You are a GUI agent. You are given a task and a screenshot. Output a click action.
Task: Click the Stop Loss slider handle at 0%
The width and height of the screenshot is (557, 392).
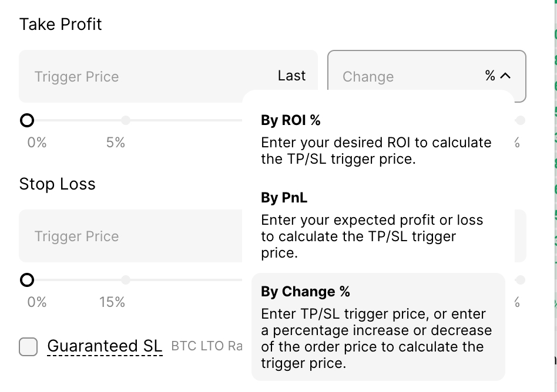[27, 280]
